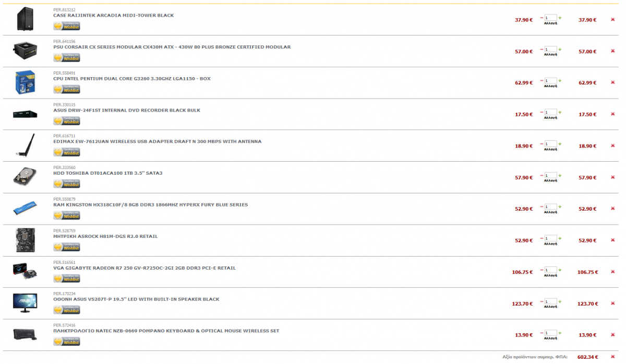The width and height of the screenshot is (626, 364).
Task: Click the quantity field for Corsair PSU
Action: tap(550, 50)
